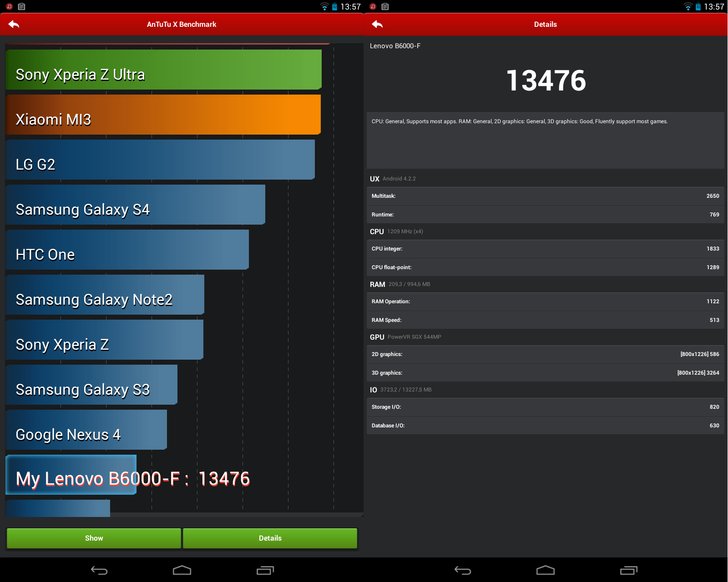This screenshot has height=582, width=728.
Task: Click the green Show button
Action: point(94,538)
